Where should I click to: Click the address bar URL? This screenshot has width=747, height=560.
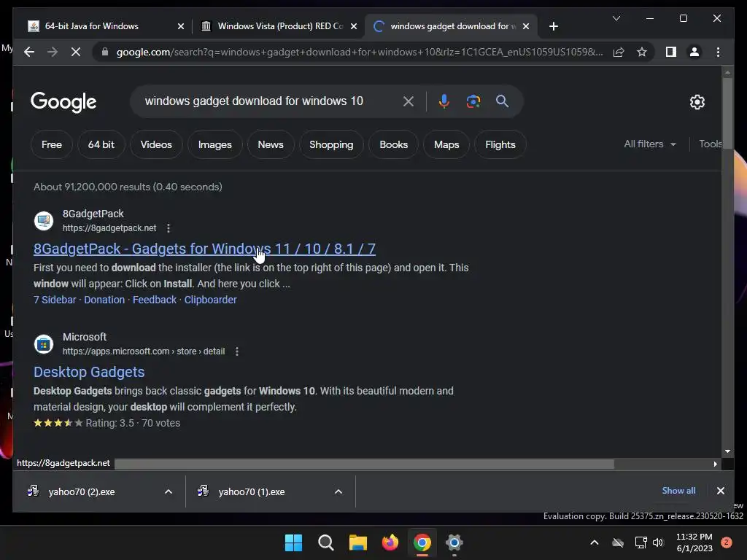(x=360, y=52)
